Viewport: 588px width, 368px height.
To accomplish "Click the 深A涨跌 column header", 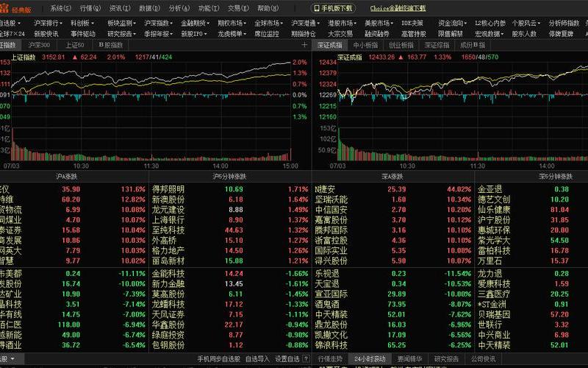I will pos(392,177).
